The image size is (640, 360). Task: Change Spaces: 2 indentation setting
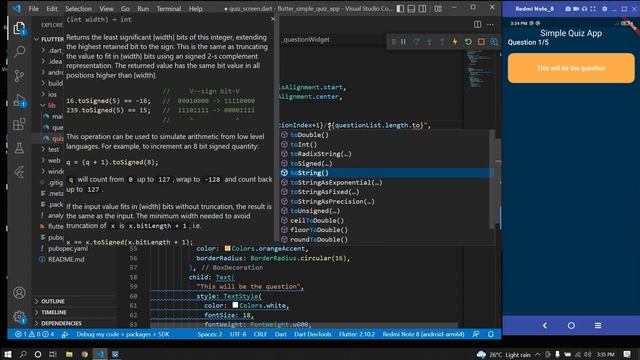pyautogui.click(x=210, y=334)
